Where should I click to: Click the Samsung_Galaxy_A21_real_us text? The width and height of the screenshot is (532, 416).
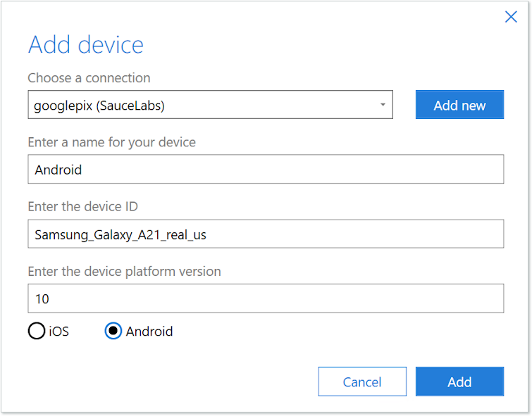point(120,234)
